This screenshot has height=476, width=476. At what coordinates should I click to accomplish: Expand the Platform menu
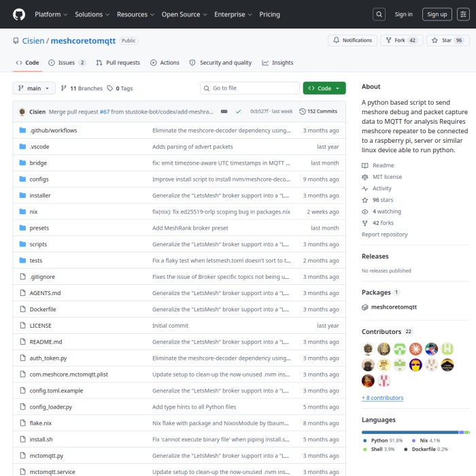[51, 14]
